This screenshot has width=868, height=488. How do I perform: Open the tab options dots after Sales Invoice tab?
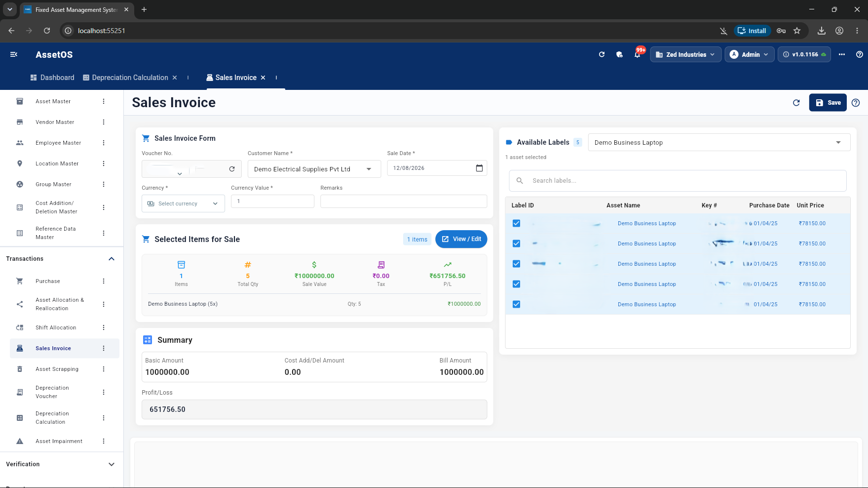coord(276,78)
